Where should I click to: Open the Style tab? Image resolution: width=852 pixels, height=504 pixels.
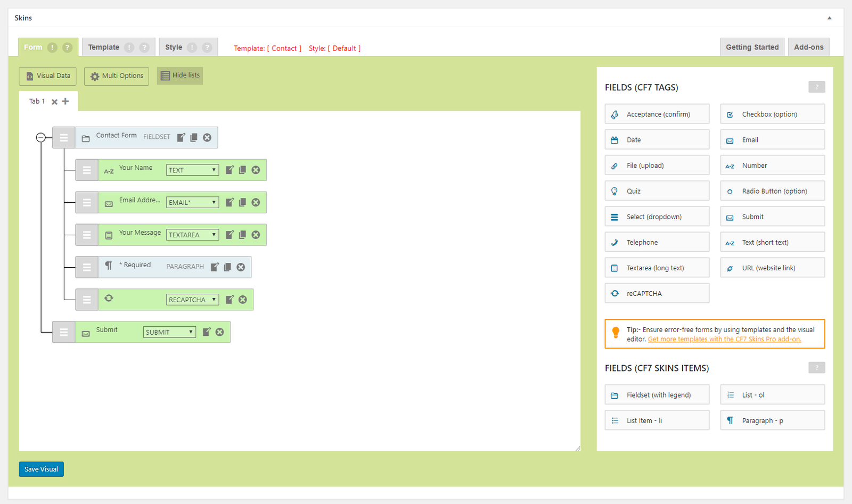point(174,47)
